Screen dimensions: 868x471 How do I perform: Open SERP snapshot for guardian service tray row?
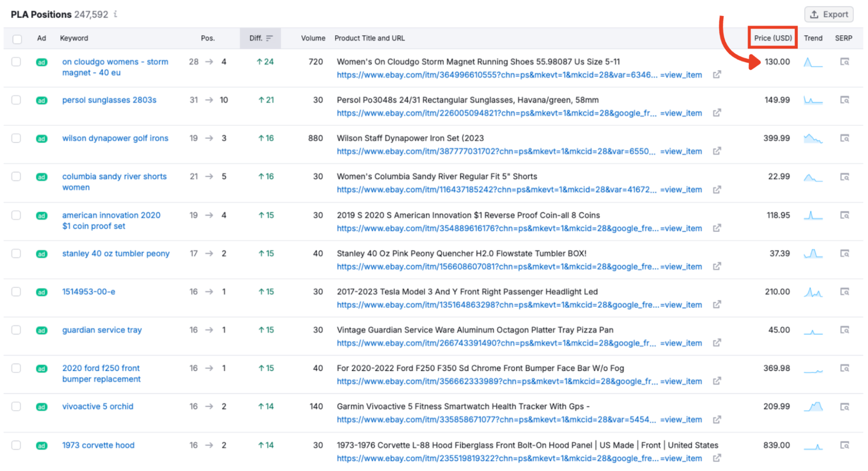pos(844,330)
